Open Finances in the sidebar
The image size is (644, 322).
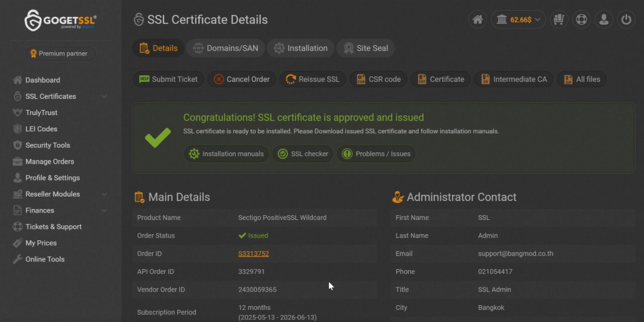click(40, 210)
